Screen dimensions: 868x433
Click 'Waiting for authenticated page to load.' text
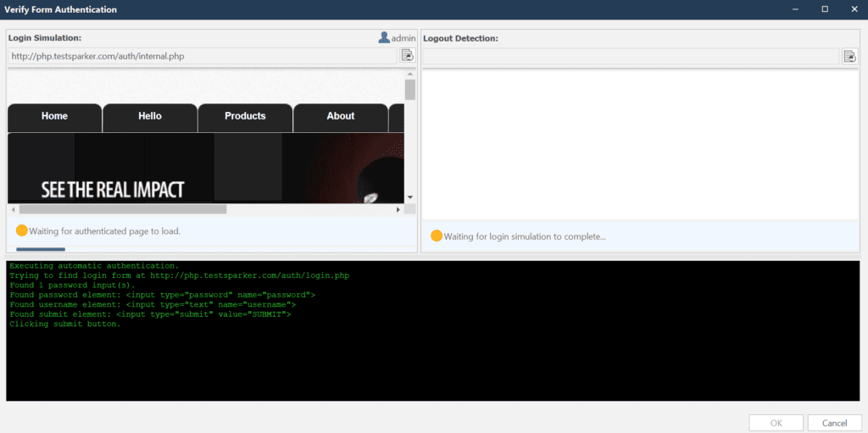104,230
